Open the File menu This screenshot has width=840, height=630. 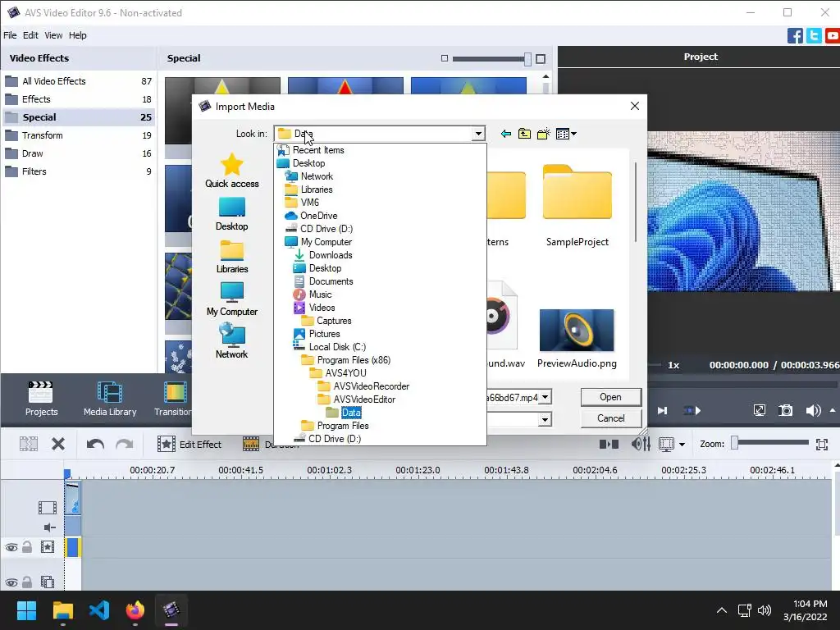[10, 35]
